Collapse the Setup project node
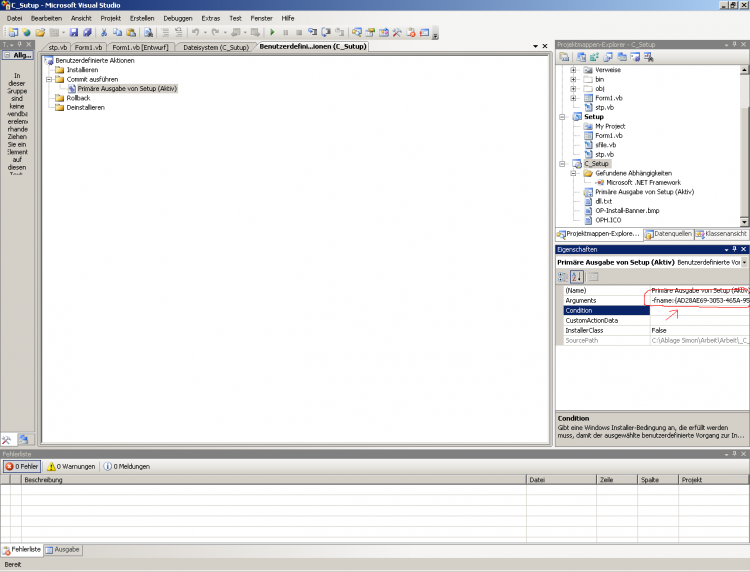Viewport: 750px width, 572px height. pyautogui.click(x=562, y=117)
